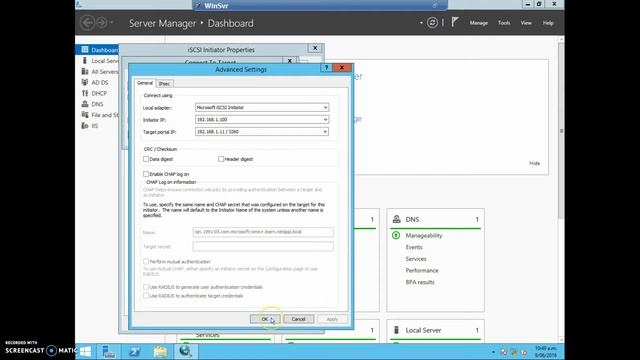This screenshot has width=640, height=360.
Task: Check Use RADIUS to generate user credentials
Action: click(146, 287)
